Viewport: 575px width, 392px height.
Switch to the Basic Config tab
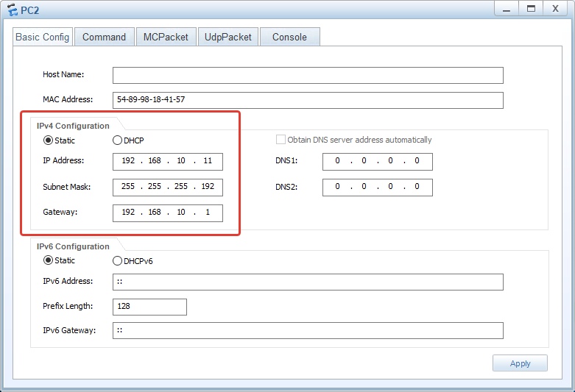click(x=43, y=37)
